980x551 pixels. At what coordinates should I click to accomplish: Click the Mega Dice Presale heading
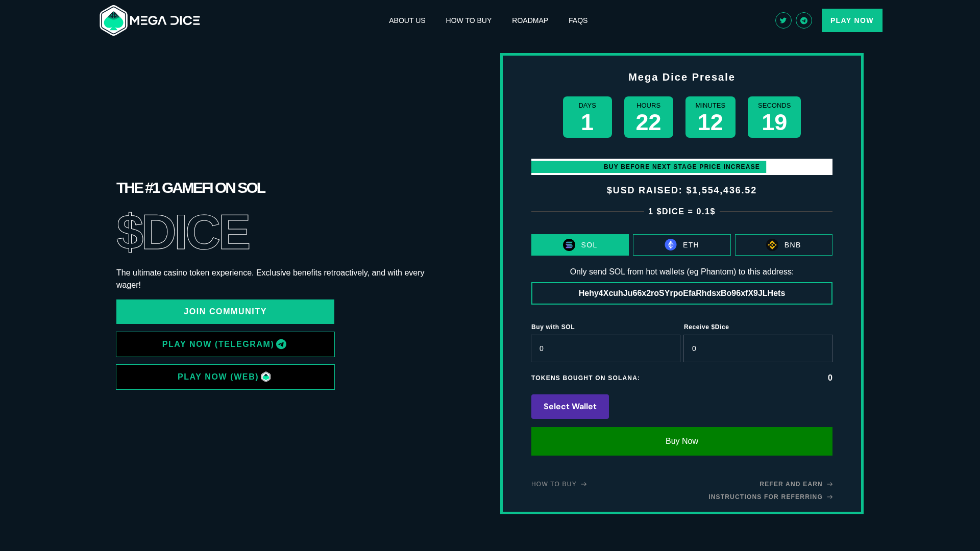[682, 77]
